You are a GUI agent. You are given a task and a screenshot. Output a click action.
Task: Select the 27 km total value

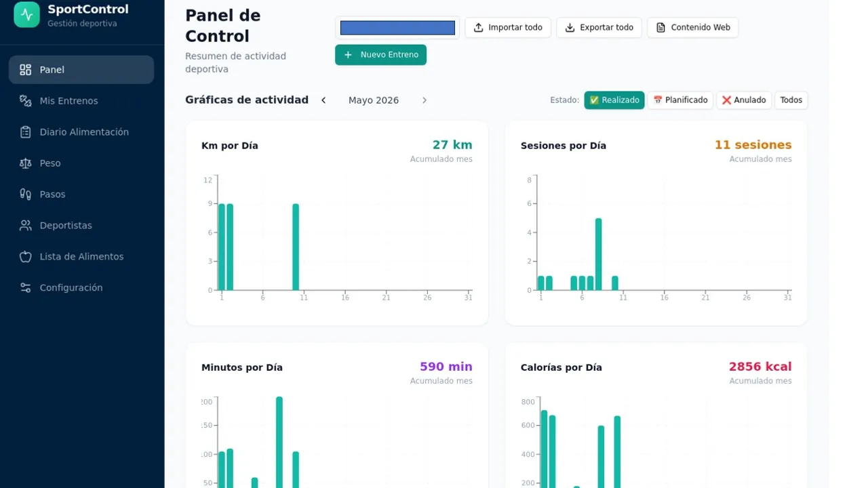coord(452,145)
